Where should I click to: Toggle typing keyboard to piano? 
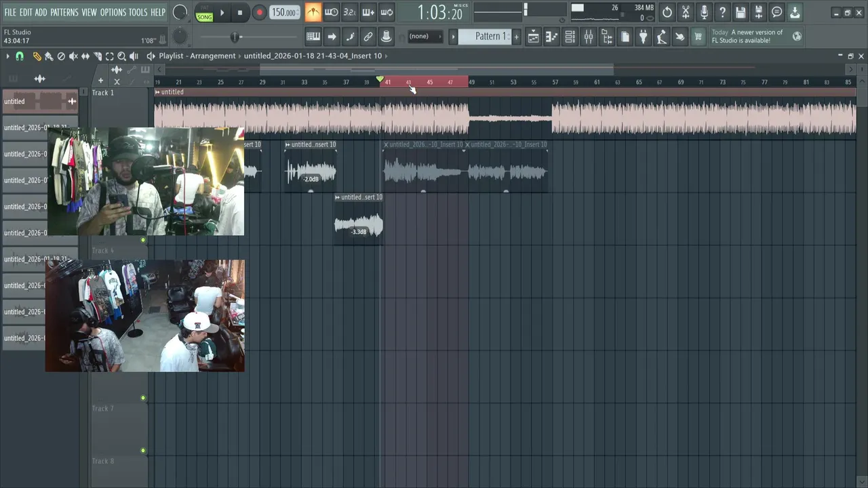coord(313,37)
